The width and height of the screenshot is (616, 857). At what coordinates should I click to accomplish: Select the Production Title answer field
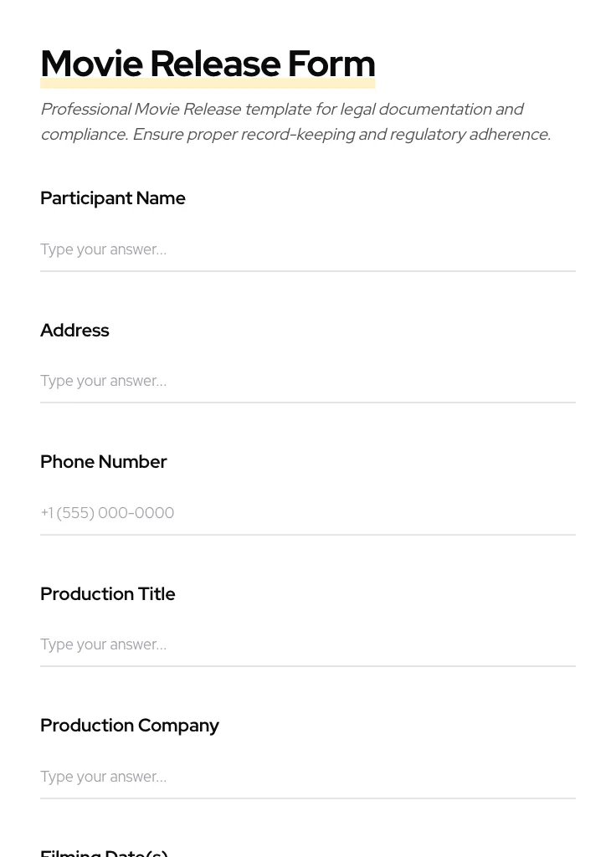(307, 644)
